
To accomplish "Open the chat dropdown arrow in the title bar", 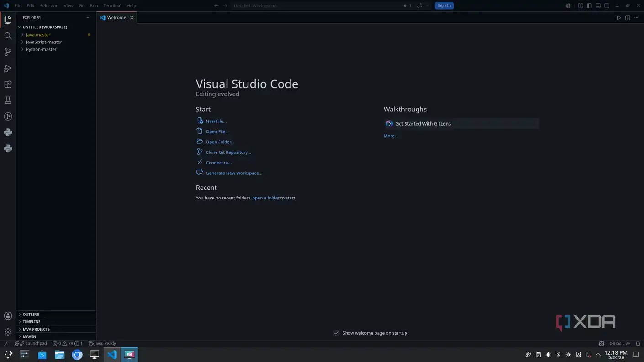I will point(428,5).
